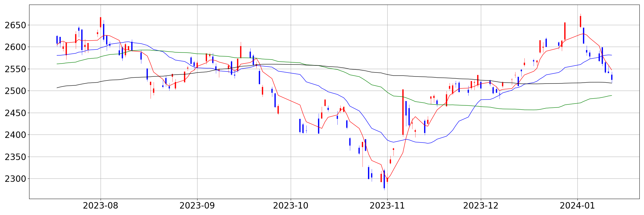Click the lowest blue candlestick near 2023-11

tap(384, 179)
